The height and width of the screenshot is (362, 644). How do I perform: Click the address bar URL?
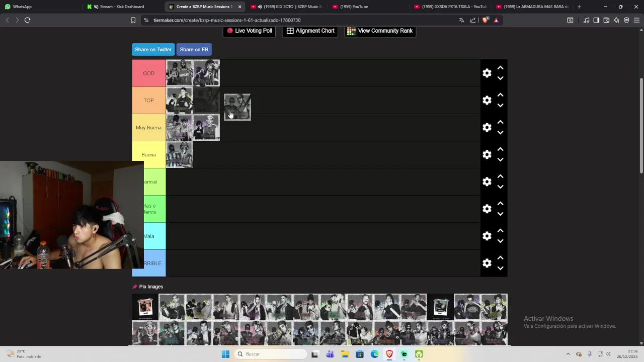point(227,20)
